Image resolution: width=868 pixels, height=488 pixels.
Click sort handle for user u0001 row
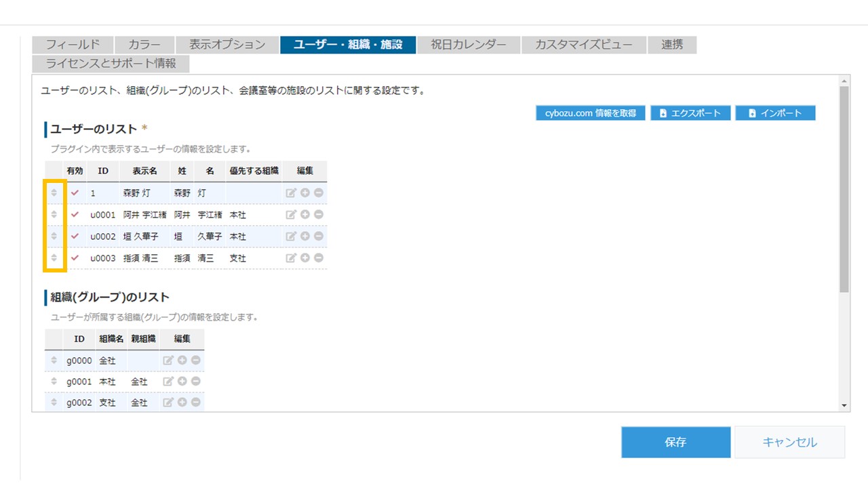(x=54, y=215)
